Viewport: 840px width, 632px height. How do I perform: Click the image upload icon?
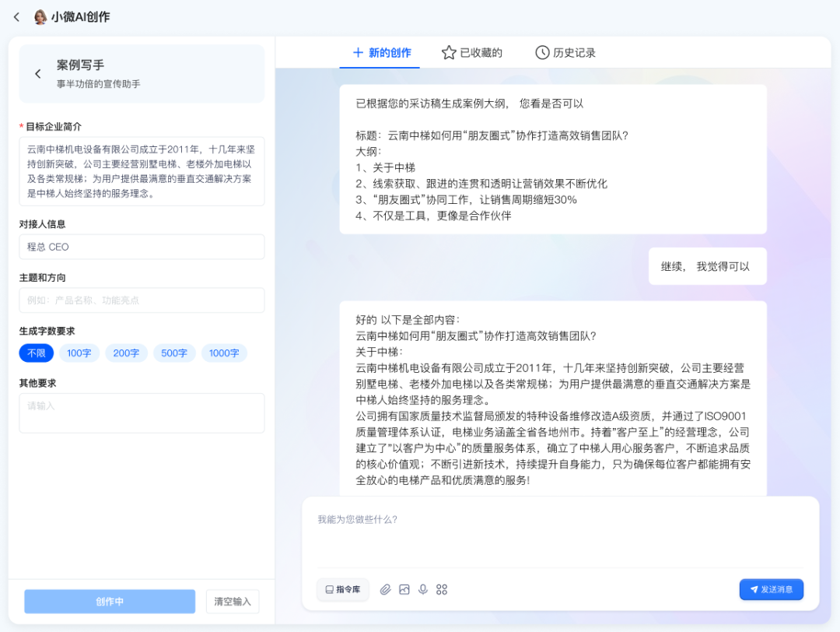click(x=404, y=589)
